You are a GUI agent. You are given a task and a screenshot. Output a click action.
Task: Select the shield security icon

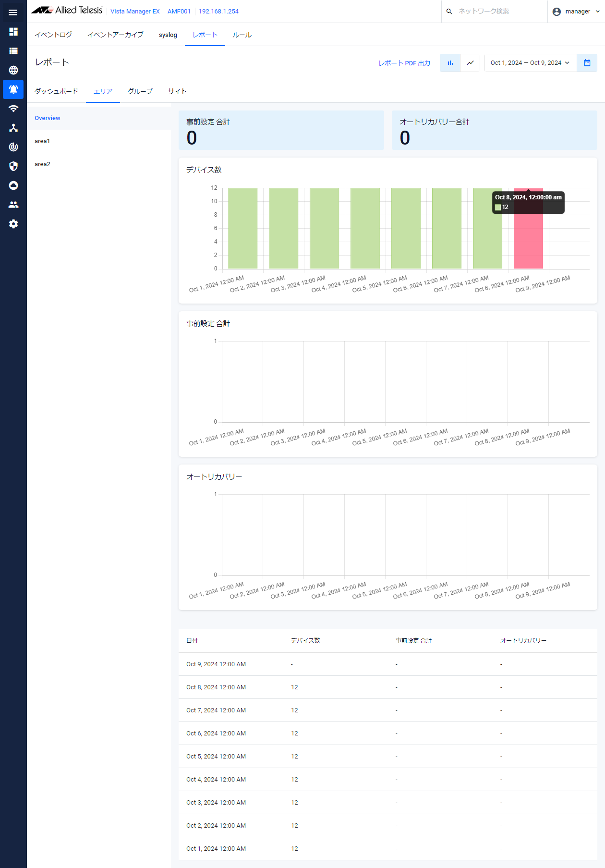(13, 166)
